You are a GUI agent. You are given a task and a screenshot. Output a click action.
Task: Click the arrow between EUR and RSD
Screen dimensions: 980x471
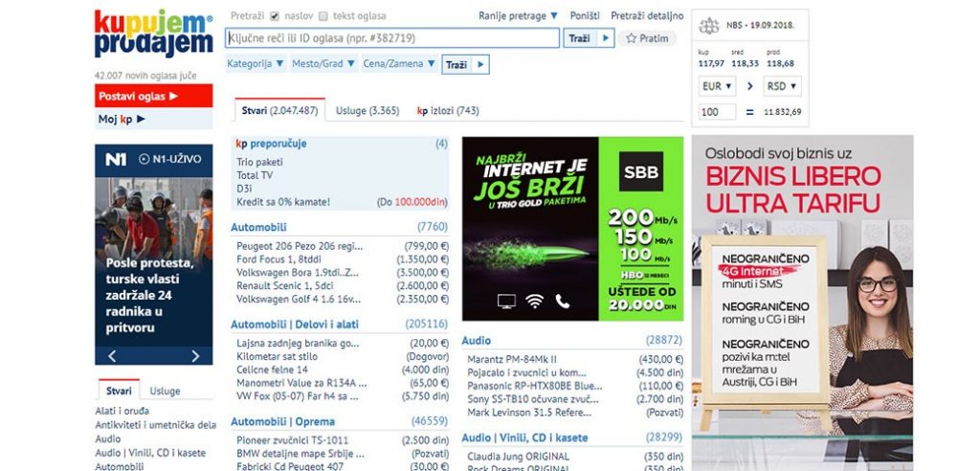tap(750, 86)
